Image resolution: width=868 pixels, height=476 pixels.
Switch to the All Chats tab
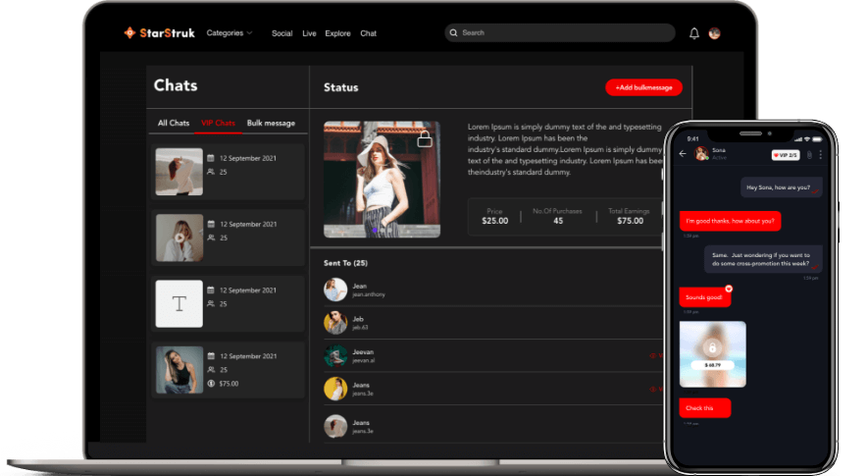click(174, 123)
